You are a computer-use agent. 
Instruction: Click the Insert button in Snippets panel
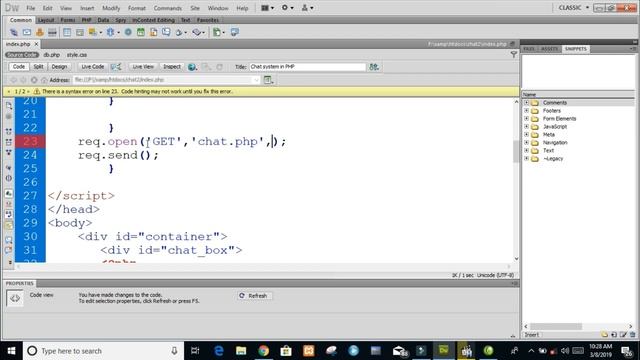(532, 335)
